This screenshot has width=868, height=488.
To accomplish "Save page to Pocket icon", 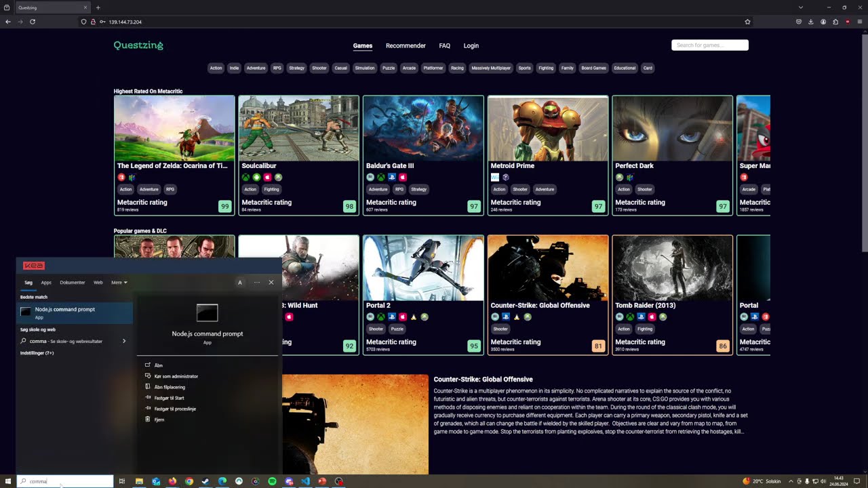I will coord(799,22).
